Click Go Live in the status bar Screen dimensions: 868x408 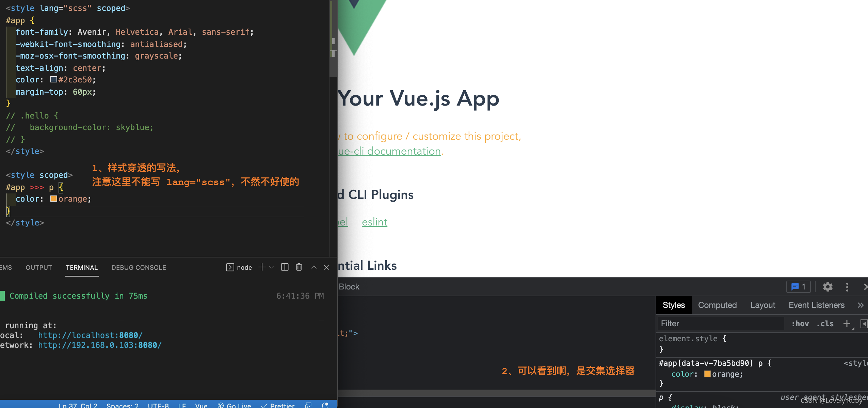click(234, 405)
